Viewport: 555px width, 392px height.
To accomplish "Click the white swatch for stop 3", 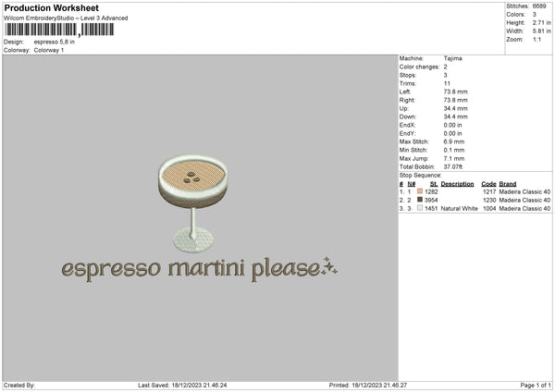I will tap(420, 208).
